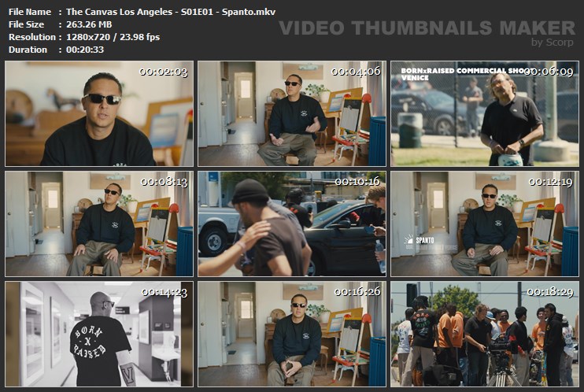Screen dimensions: 584x392
Task: Open the thumbnail stamped 00:02:03
Action: (99, 113)
